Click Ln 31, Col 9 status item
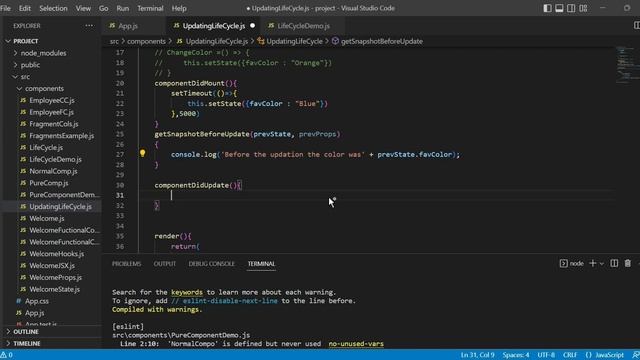 coord(478,355)
